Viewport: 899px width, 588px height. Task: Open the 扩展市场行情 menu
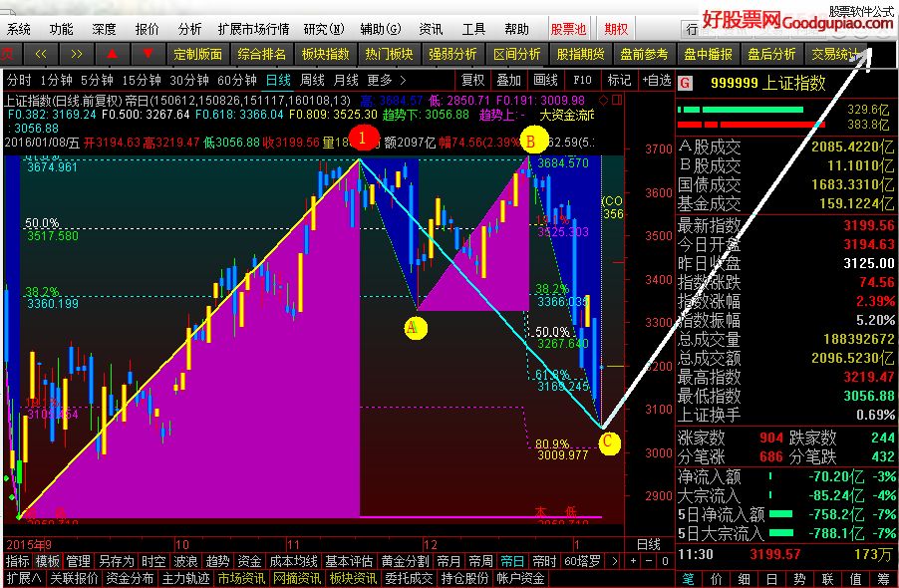click(253, 29)
